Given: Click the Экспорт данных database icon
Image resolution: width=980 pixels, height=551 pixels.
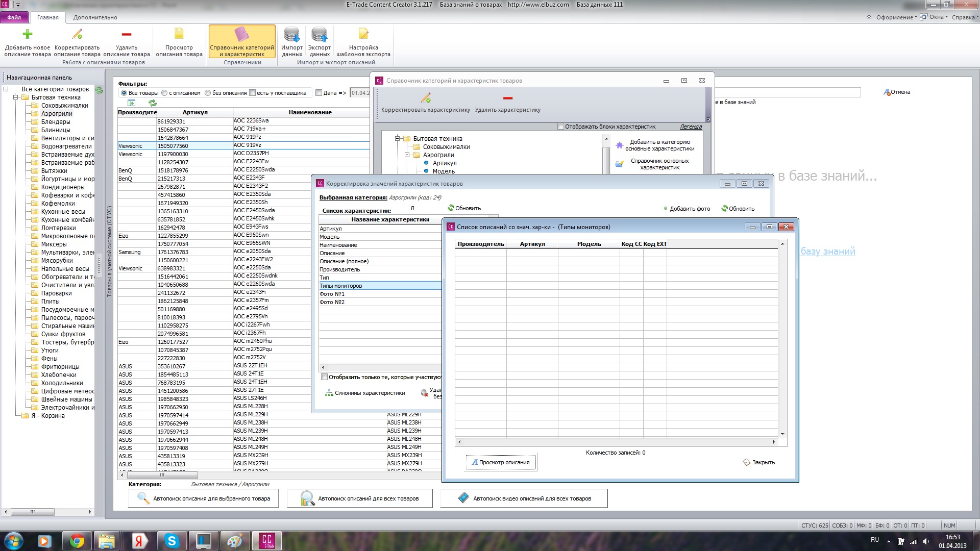Looking at the screenshot, I should [x=320, y=34].
